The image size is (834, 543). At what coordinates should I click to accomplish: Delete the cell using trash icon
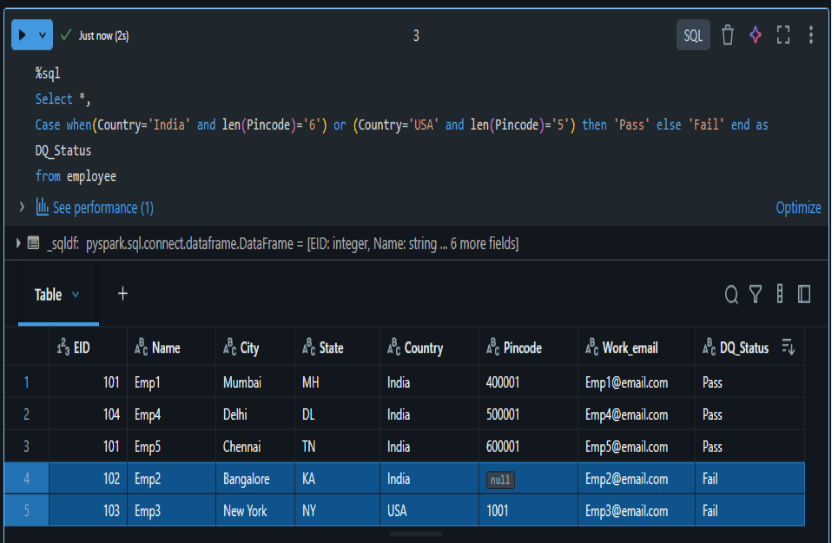coord(727,36)
